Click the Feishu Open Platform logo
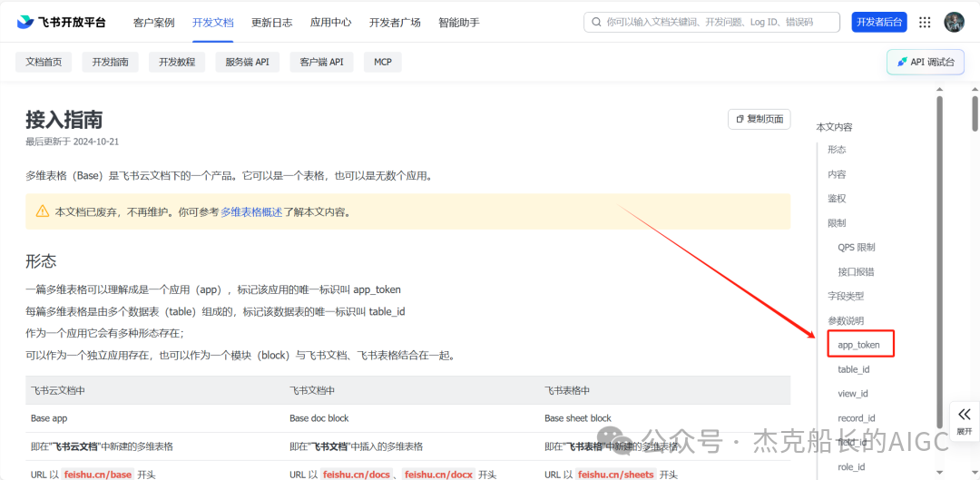Image resolution: width=980 pixels, height=480 pixels. click(62, 23)
